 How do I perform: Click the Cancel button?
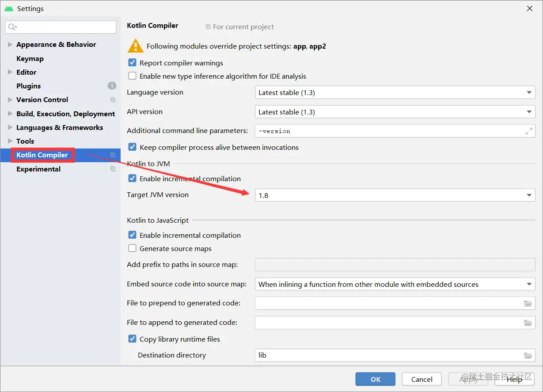pos(421,379)
